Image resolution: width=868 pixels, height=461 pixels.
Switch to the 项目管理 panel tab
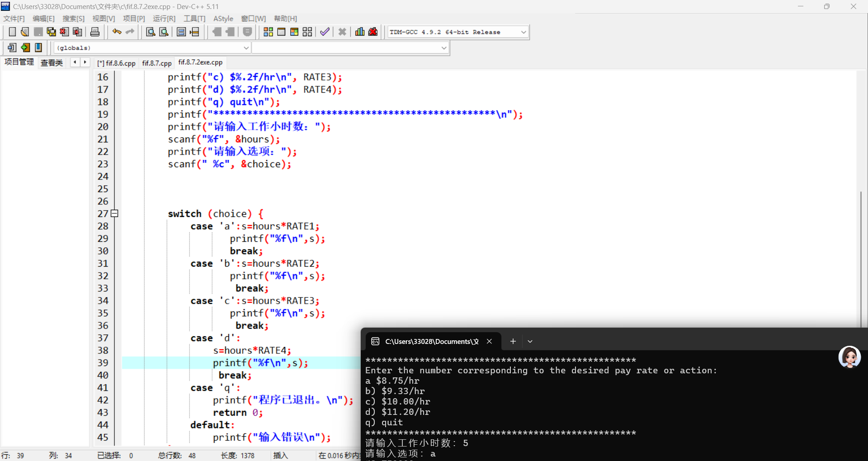pyautogui.click(x=19, y=62)
